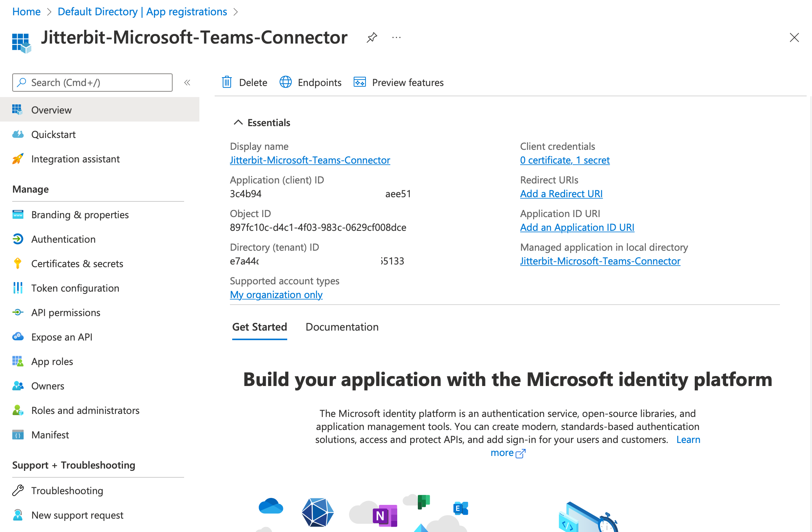Open Certificates & secrets section
This screenshot has height=532, width=812.
point(78,263)
